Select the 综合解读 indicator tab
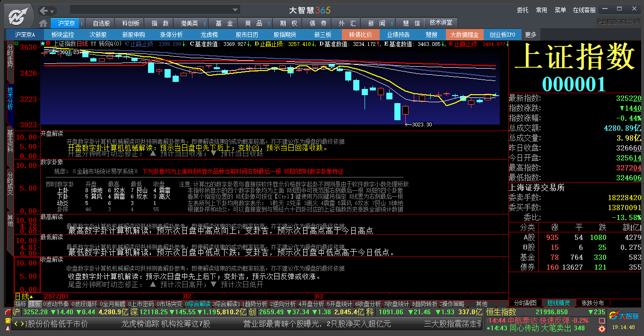The width and height of the screenshot is (644, 336). pyautogui.click(x=198, y=304)
